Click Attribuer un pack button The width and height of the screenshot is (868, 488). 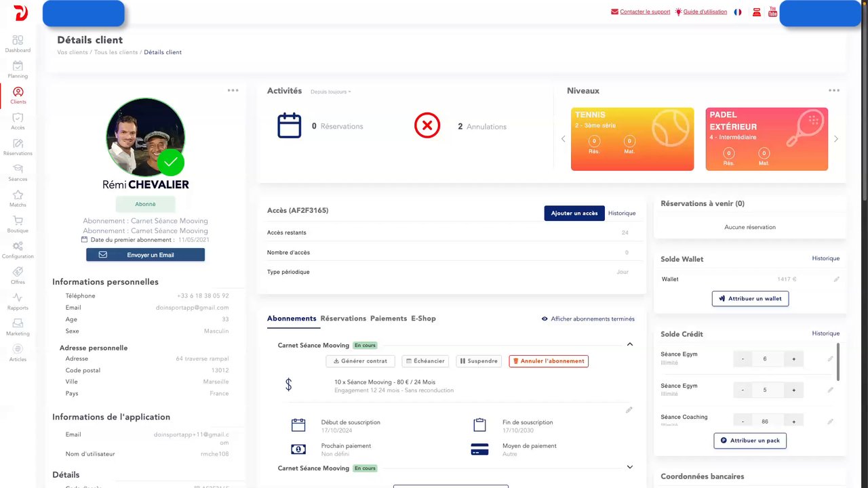click(x=750, y=441)
